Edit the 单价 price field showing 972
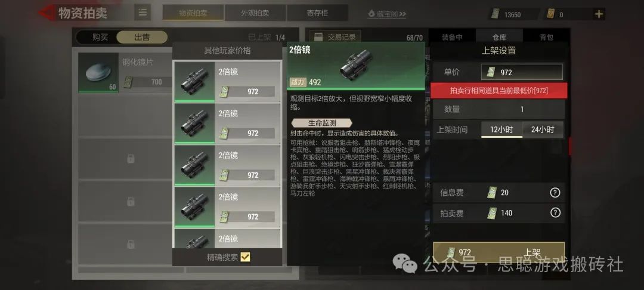The image size is (644, 290). [x=522, y=72]
